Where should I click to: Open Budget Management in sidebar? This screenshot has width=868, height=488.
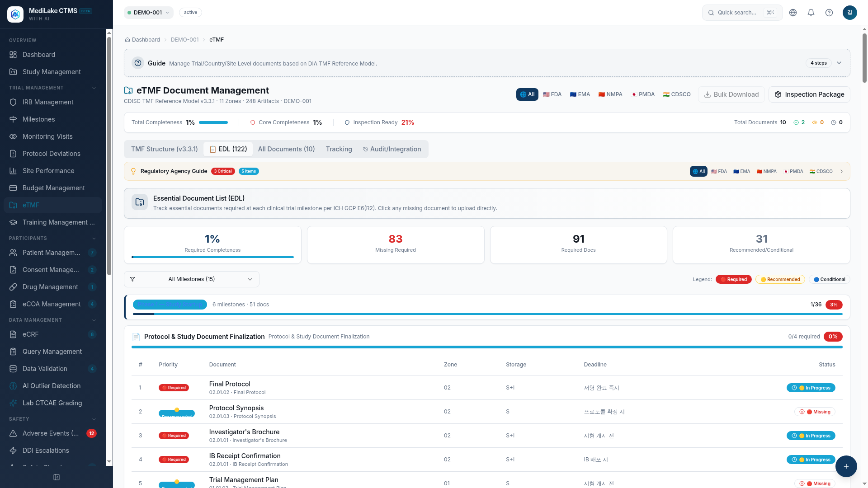[53, 188]
